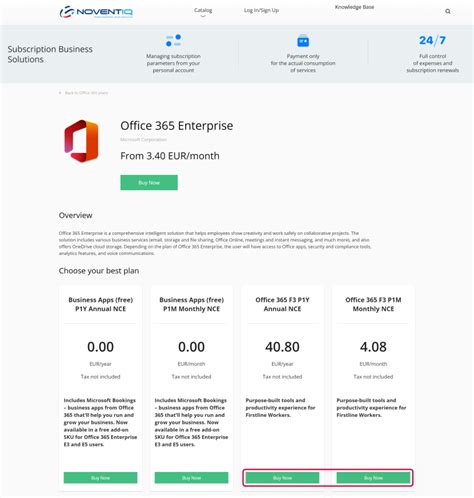Click 'Business Apps (free) P1Y Annual NCE' title

100,304
